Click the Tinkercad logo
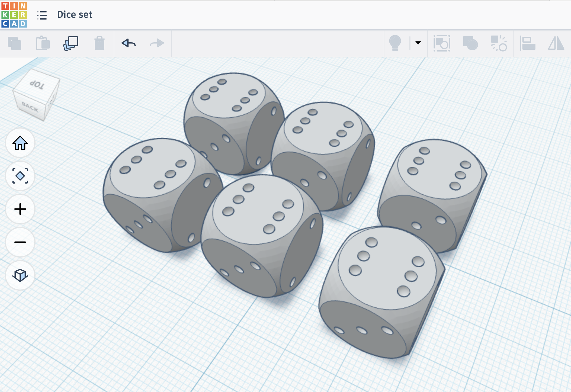 (x=14, y=15)
